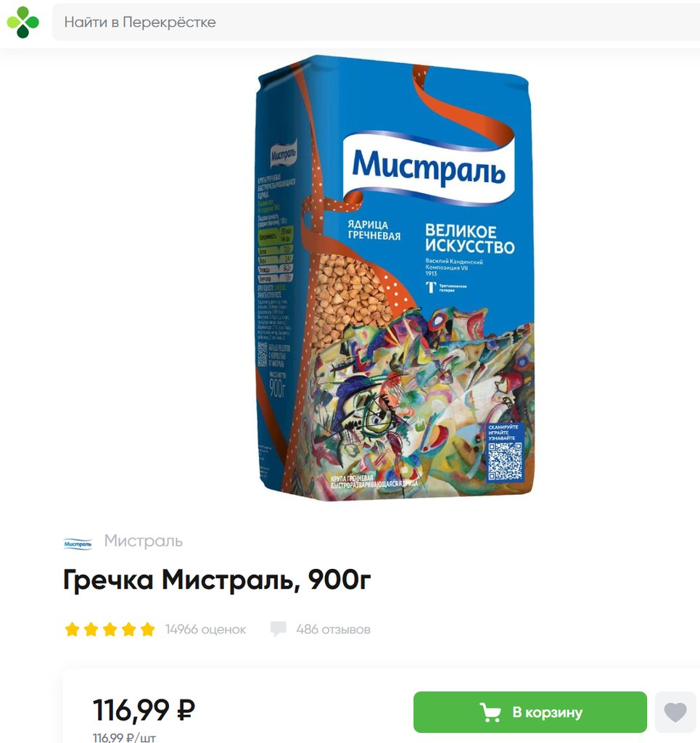
Task: Click the main price 116,99 ₽
Action: tap(144, 710)
